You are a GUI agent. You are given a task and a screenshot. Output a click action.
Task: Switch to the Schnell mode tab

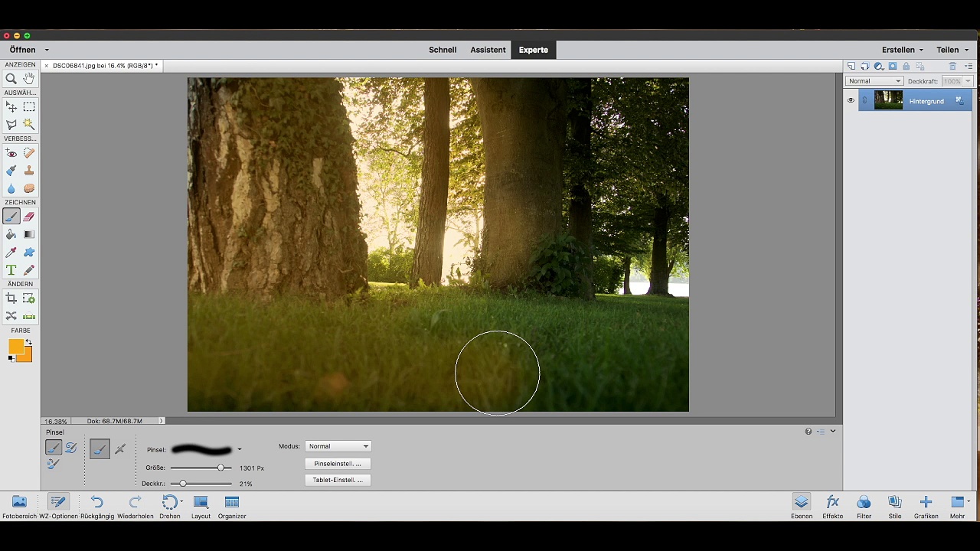tap(443, 50)
